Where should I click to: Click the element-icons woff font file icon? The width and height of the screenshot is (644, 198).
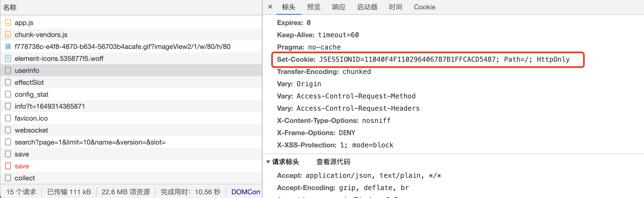tap(8, 59)
